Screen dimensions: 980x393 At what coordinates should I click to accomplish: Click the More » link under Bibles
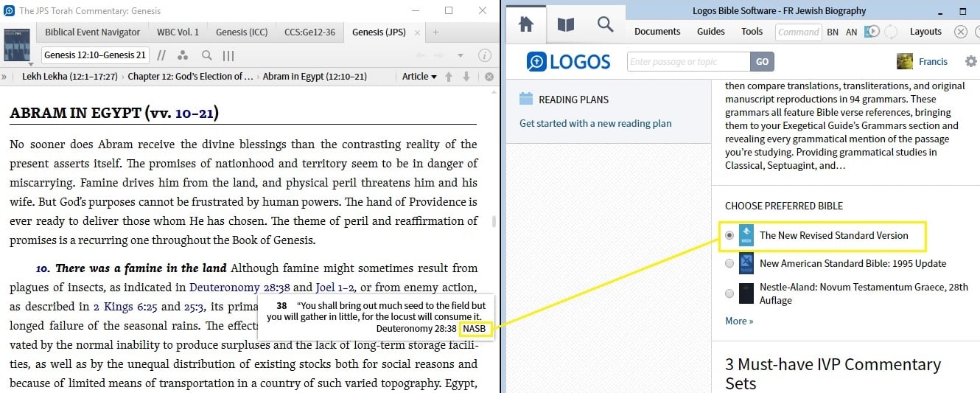tap(739, 321)
